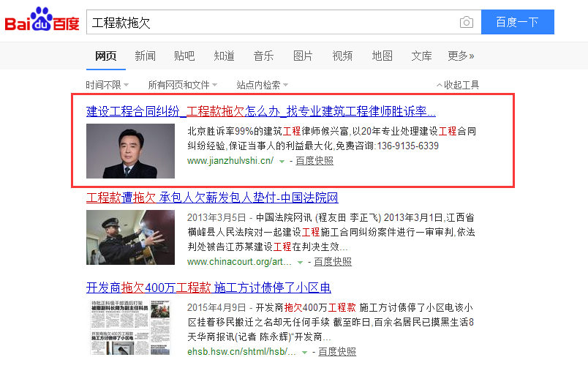Switch to the 图片 tab
The image size is (588, 368).
tap(303, 56)
